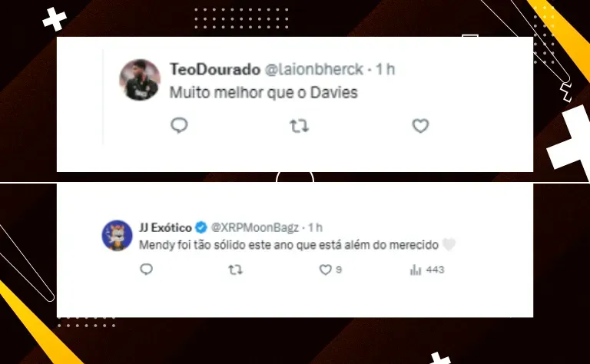590x364 pixels.
Task: Retweet the TeoDourado post
Action: pos(299,126)
